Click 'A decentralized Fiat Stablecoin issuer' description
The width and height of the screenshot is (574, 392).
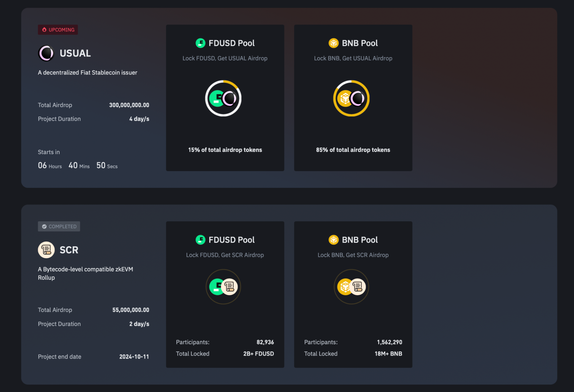[88, 73]
